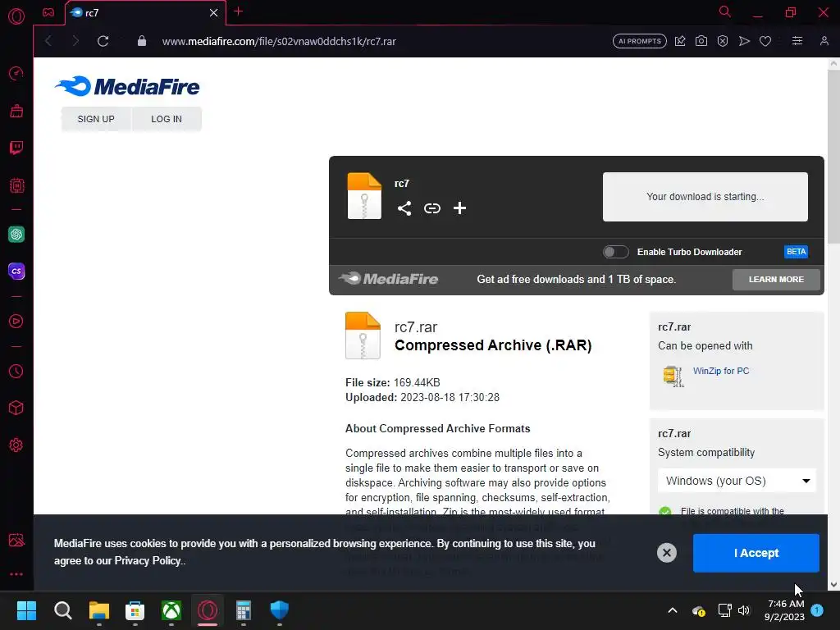Open Microsoft Store from taskbar
Screen dimensions: 840x630
[x=135, y=610]
